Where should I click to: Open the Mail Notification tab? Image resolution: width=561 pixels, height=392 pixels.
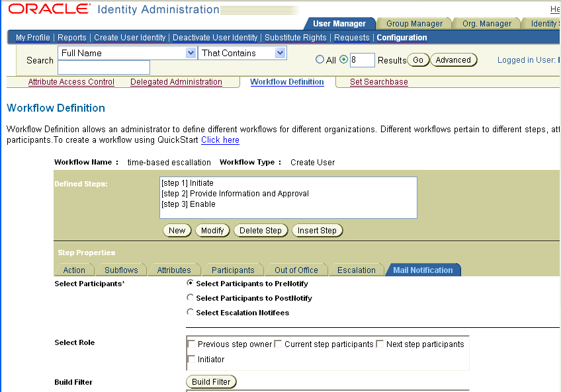click(423, 270)
